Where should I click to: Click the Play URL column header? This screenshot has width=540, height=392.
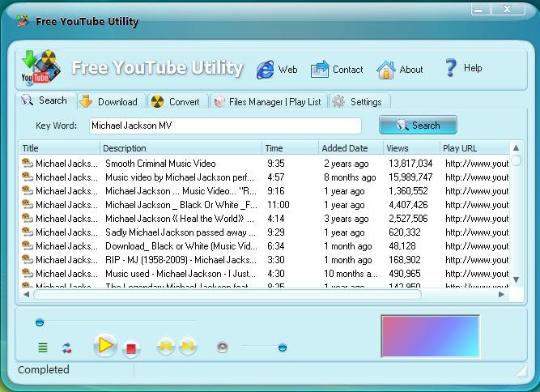[474, 148]
